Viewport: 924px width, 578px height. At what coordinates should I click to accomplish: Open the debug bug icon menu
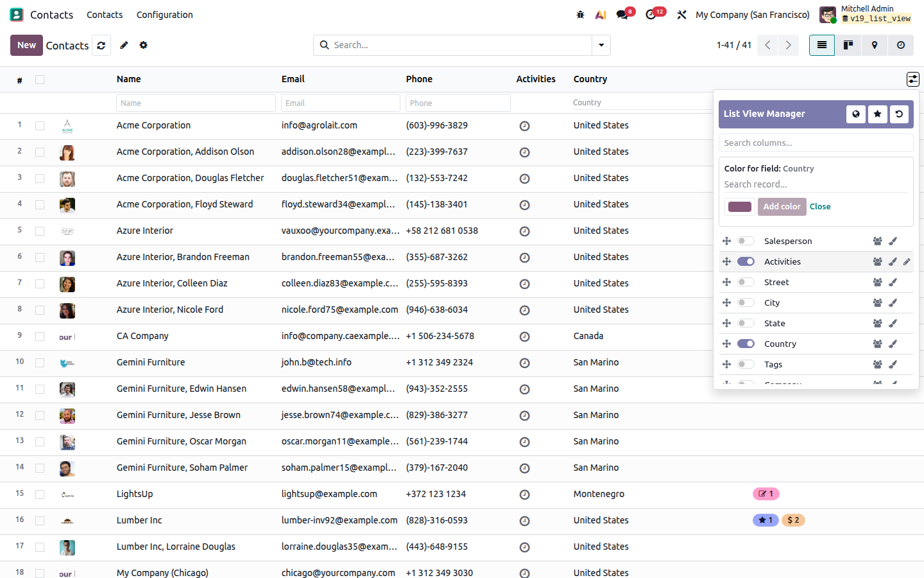point(580,14)
